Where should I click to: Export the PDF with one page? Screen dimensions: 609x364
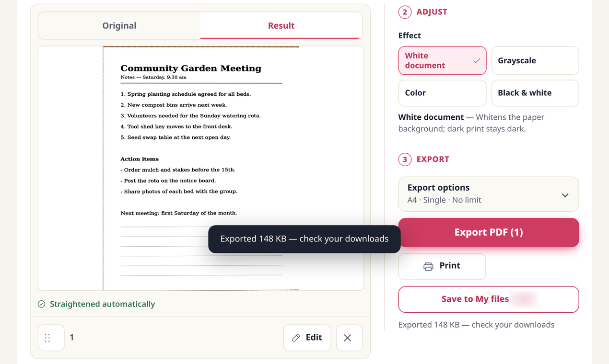click(x=489, y=233)
